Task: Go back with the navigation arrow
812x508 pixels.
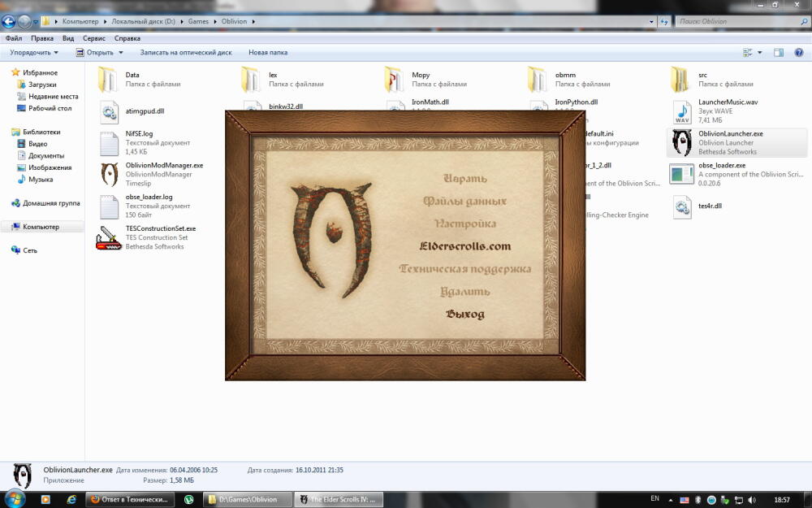Action: coord(9,22)
